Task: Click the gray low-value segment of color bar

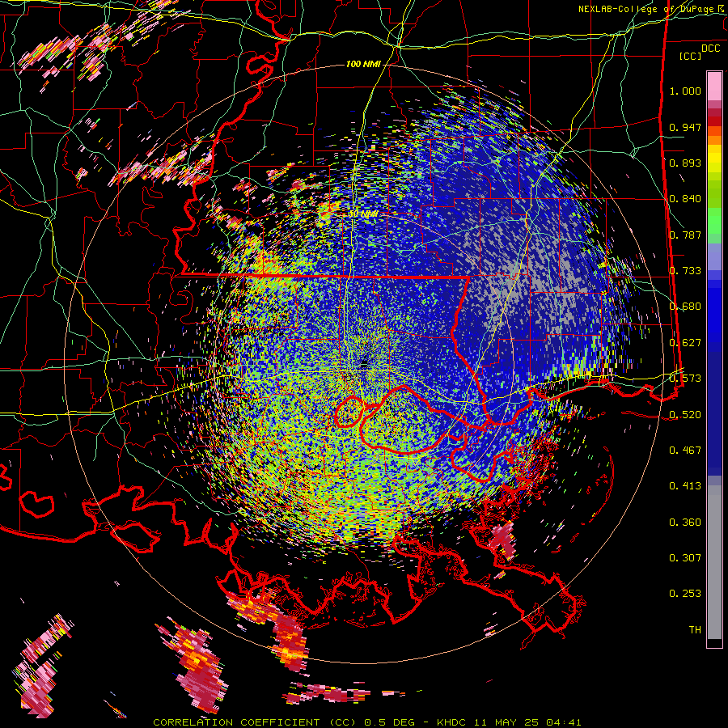Action: point(714,562)
